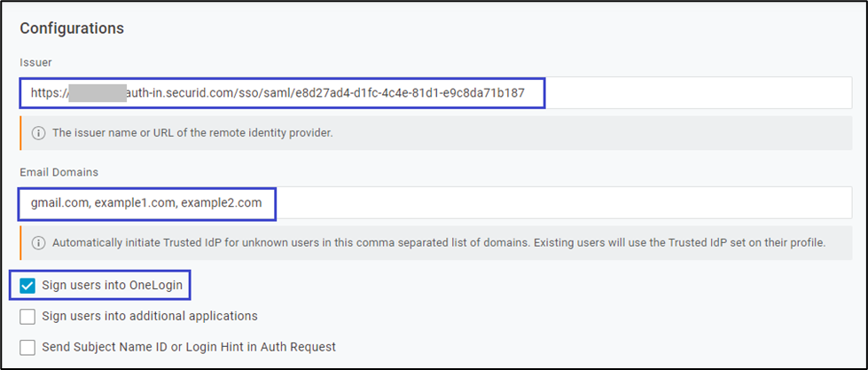Uncheck the Sign users into OneLogin checkbox

(27, 286)
